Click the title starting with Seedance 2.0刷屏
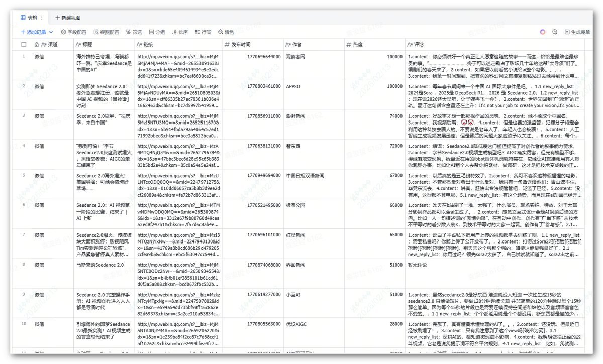Viewport: 603px width, 364px height. pos(104,119)
